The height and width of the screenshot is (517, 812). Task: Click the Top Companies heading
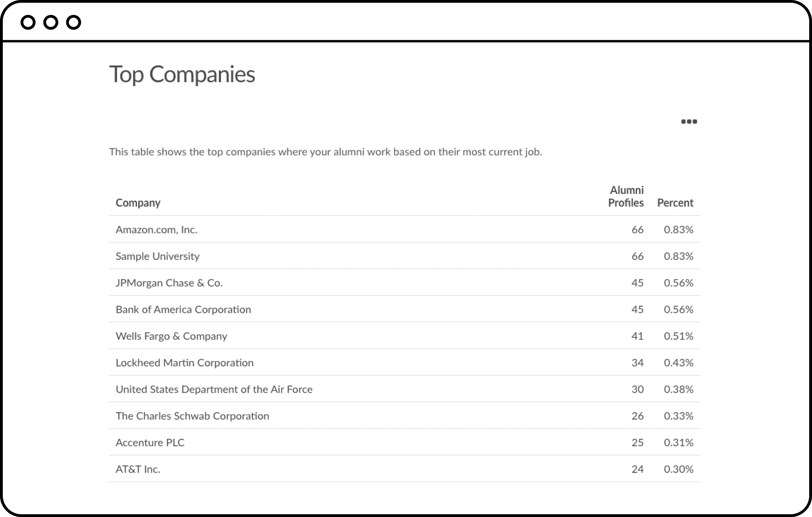182,74
